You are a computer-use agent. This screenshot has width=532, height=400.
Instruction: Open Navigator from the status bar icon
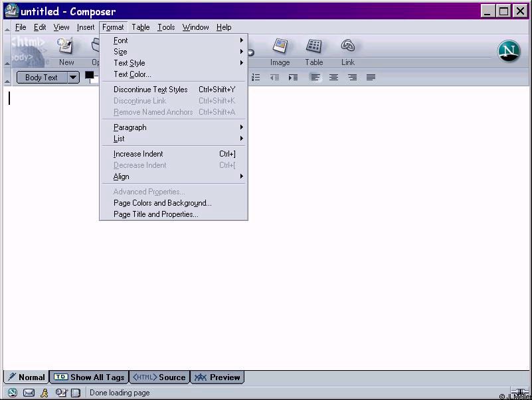point(13,393)
